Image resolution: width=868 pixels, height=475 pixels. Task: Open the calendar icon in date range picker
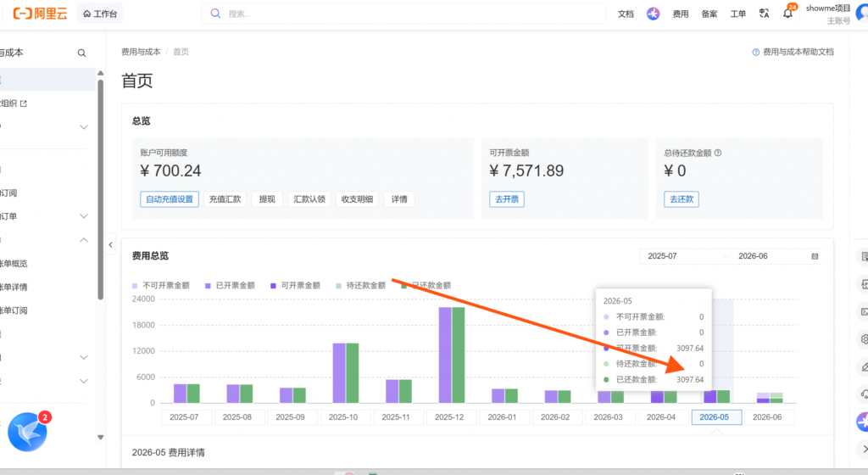(x=815, y=256)
